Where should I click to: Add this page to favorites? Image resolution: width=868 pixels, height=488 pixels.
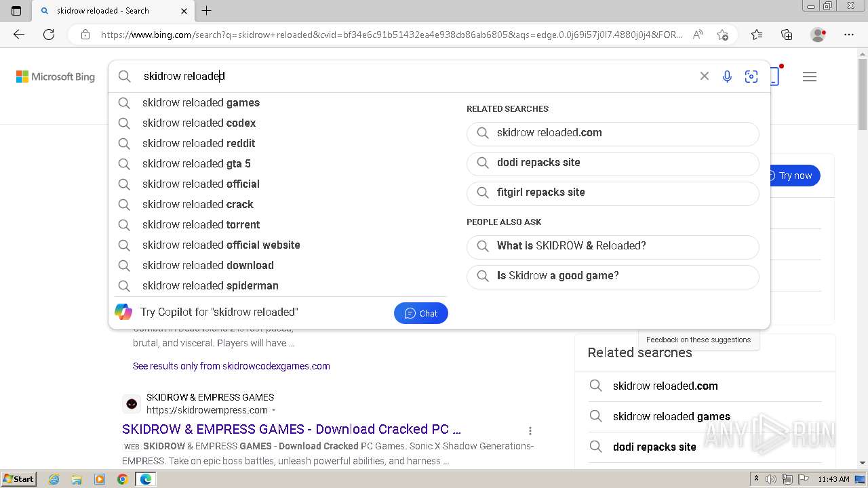(x=722, y=35)
